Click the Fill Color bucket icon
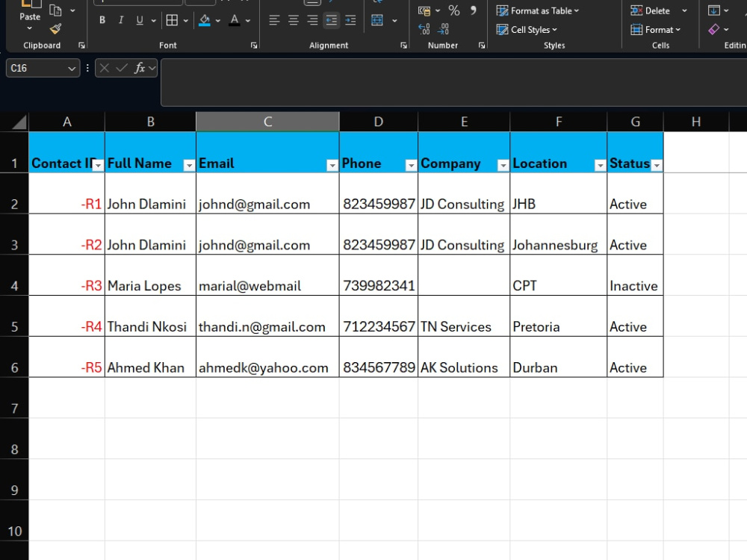747x560 pixels. click(205, 20)
